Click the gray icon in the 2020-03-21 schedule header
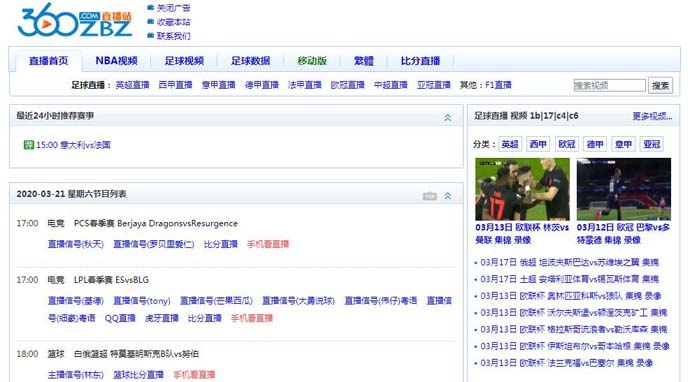This screenshot has height=382, width=690. [429, 196]
